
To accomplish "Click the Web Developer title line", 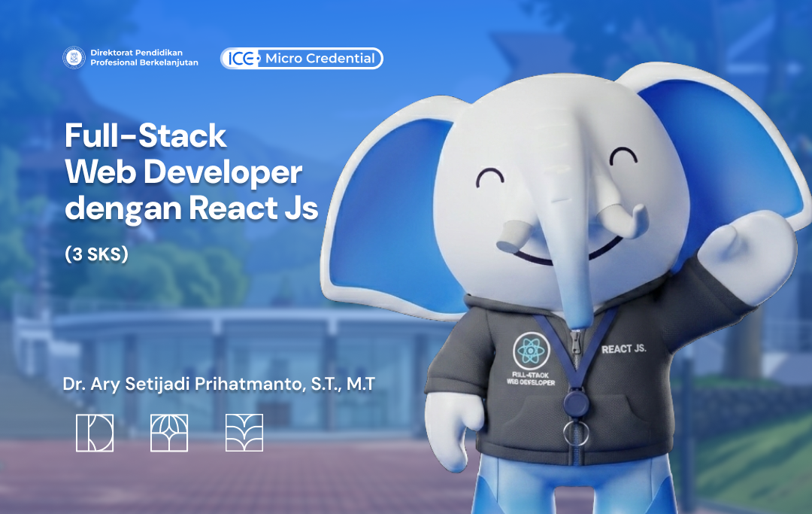I will pyautogui.click(x=183, y=172).
